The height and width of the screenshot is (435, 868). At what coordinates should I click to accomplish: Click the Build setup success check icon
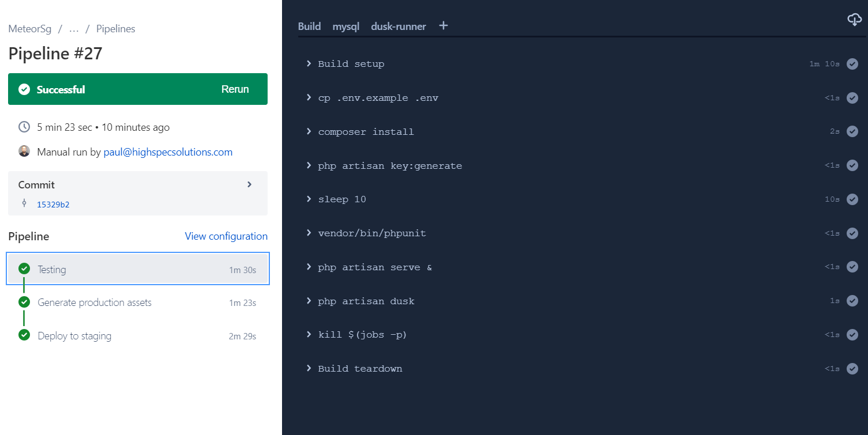[852, 64]
